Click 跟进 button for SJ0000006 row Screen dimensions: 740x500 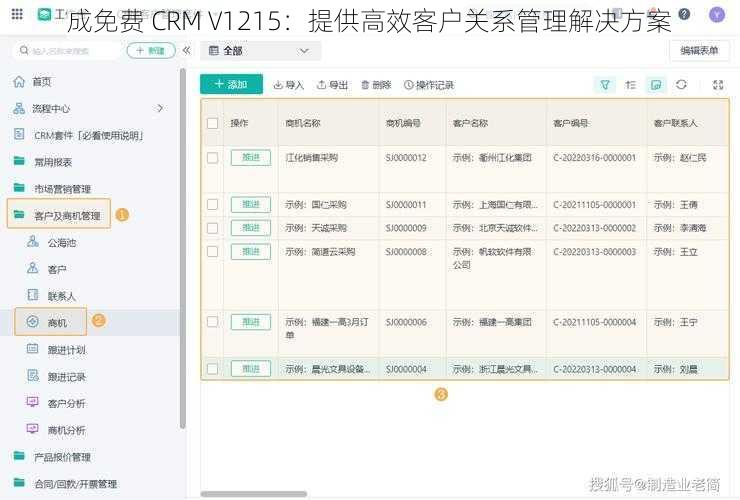tap(251, 322)
